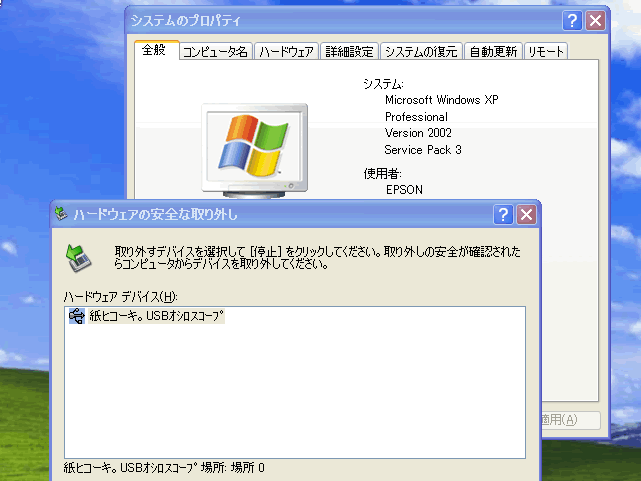
Task: Click the green hardware removal icon beside the instructions
Action: click(78, 257)
